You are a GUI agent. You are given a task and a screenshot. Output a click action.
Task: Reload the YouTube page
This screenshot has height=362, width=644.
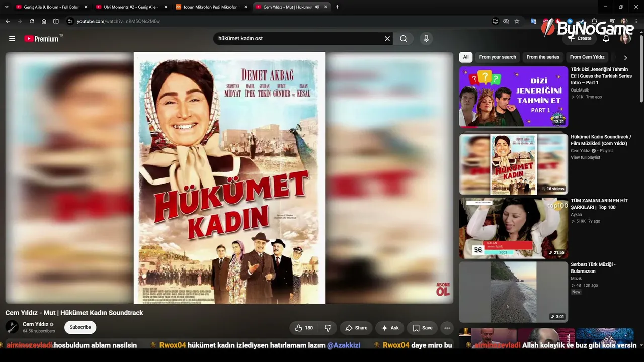pos(32,21)
